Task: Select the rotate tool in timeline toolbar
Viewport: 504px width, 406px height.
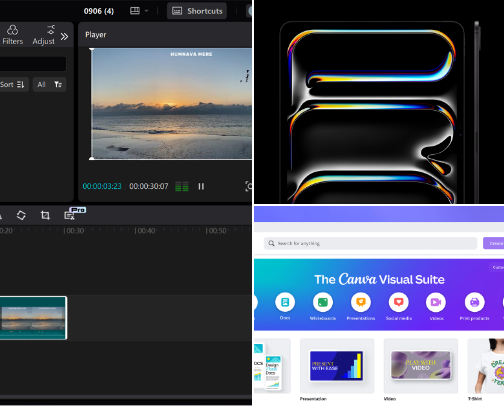Action: coord(21,215)
